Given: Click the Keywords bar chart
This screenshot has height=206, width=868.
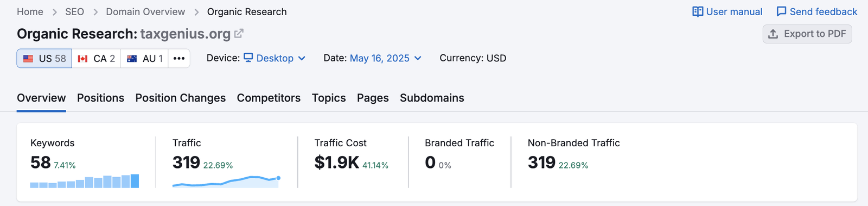Looking at the screenshot, I should tap(85, 181).
